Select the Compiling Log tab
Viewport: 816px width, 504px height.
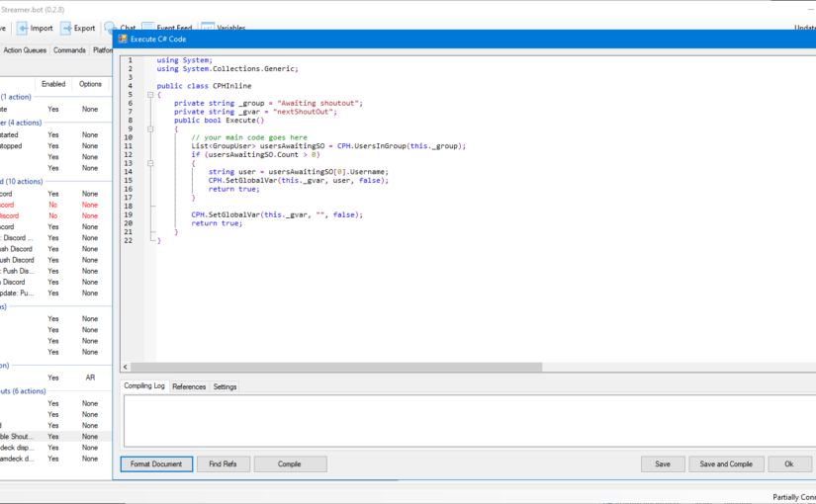(144, 386)
